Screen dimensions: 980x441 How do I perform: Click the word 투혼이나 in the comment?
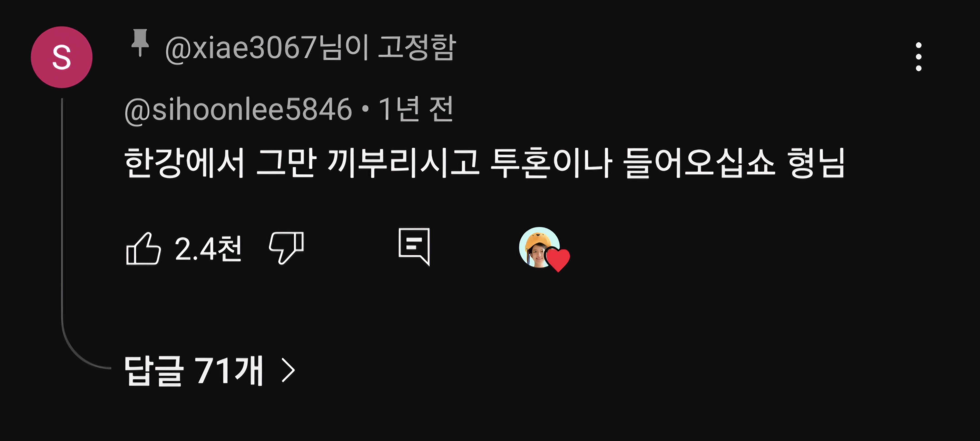coord(551,162)
